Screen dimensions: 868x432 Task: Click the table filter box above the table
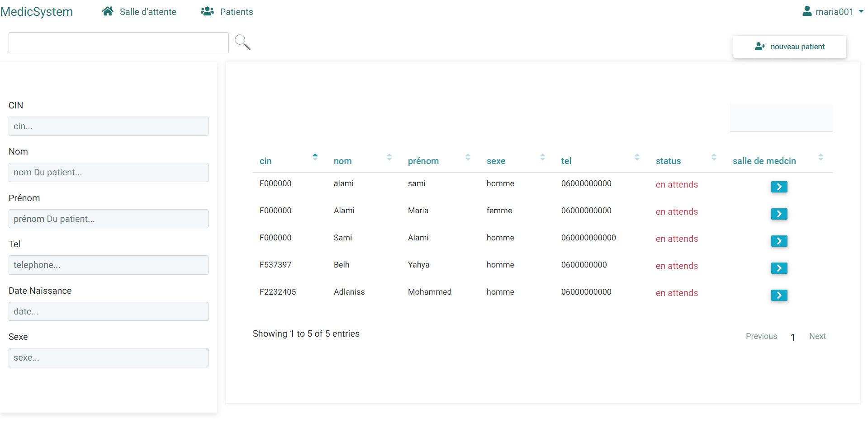coord(781,117)
